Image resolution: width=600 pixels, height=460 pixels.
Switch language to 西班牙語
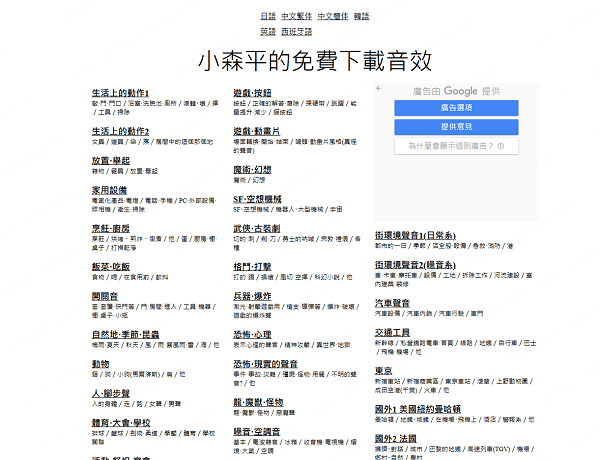tap(297, 31)
